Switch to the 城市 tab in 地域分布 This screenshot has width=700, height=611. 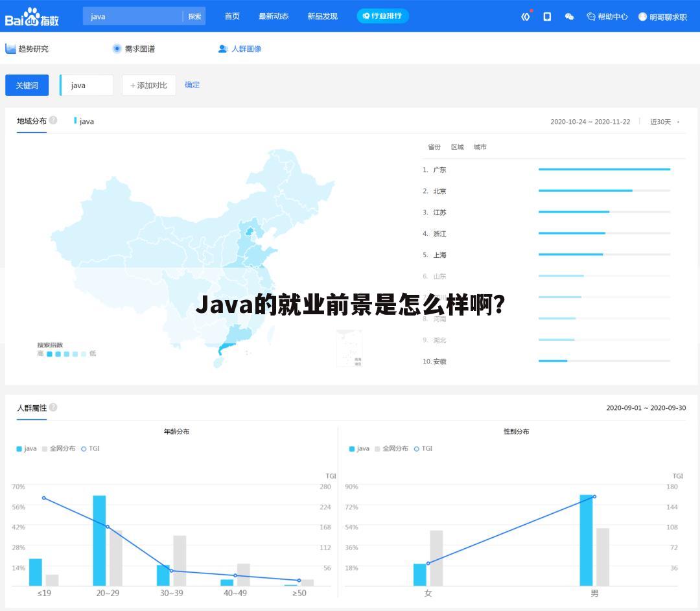480,147
